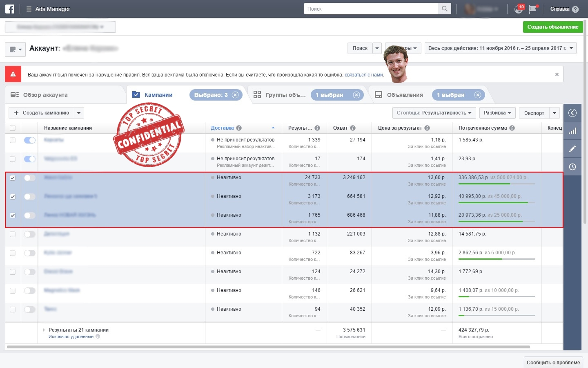Switch to the 'Обзор аккаунта' tab
The image size is (588, 368).
tap(45, 95)
